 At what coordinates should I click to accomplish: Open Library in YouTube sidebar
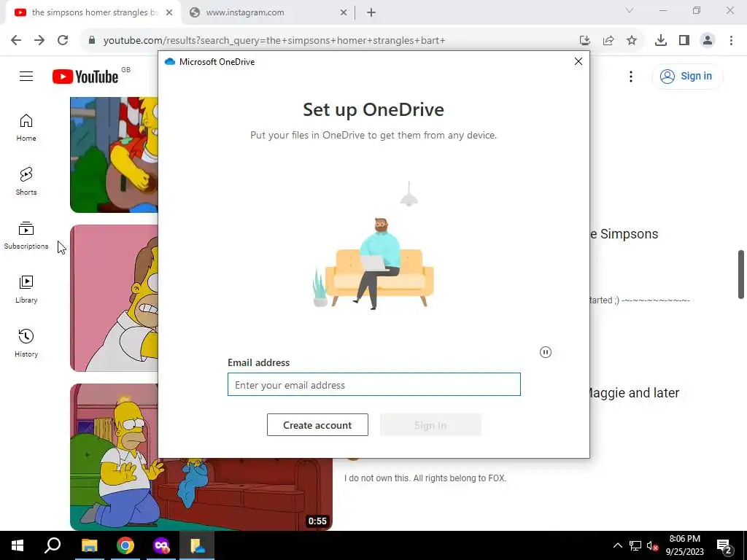(26, 289)
